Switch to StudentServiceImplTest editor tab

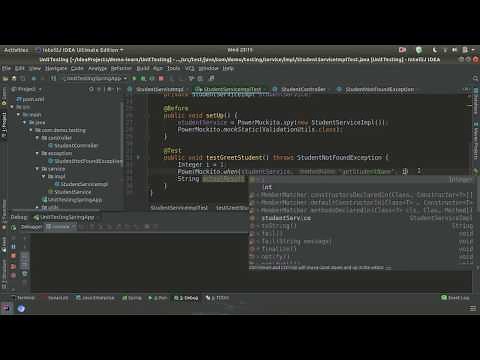229,89
